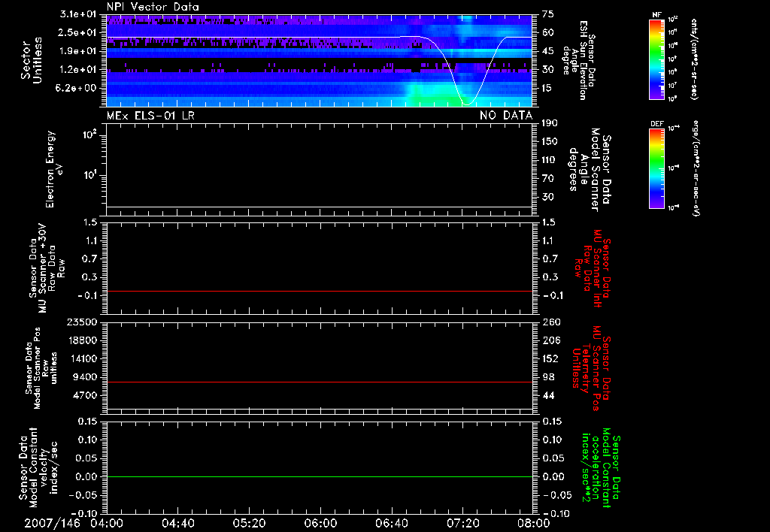Click the "44" telemetry axis value
The height and width of the screenshot is (532, 770).
pos(548,395)
